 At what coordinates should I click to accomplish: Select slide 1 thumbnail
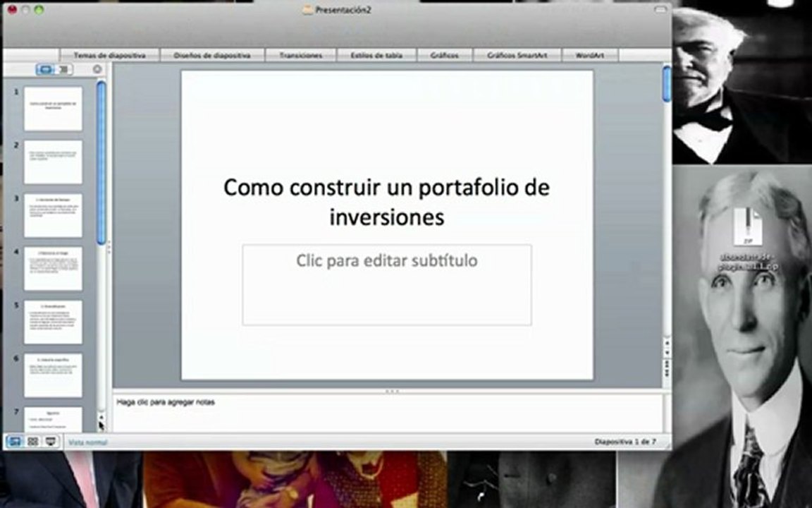pos(53,109)
